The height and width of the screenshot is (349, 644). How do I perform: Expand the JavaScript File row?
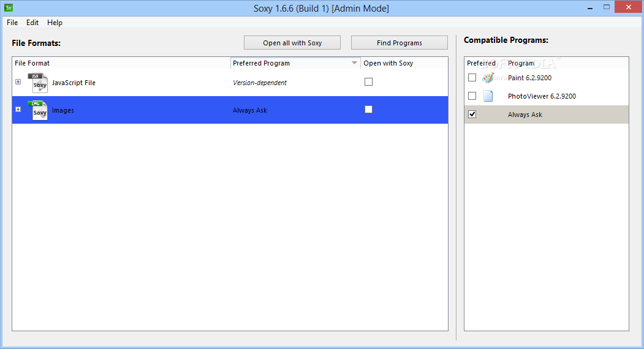(18, 81)
